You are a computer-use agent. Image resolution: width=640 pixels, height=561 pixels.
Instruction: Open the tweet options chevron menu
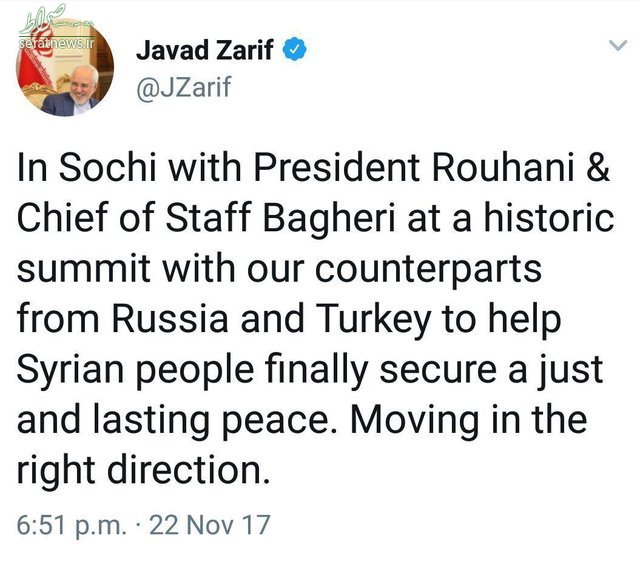pos(618,45)
